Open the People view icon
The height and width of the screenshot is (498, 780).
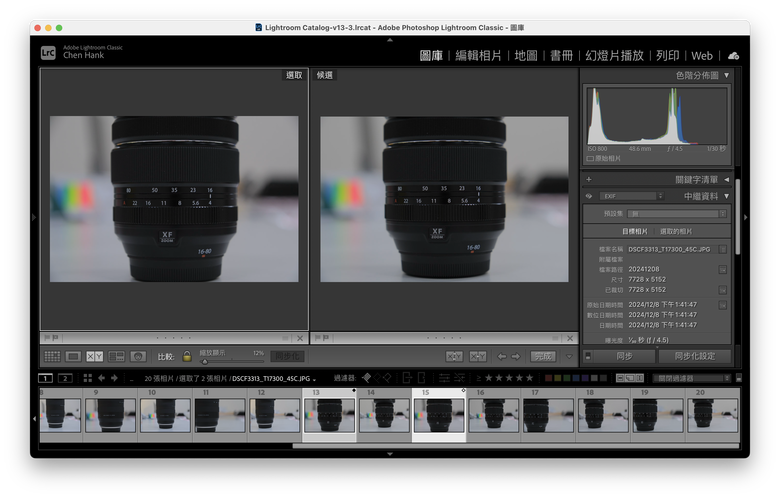[x=138, y=356]
